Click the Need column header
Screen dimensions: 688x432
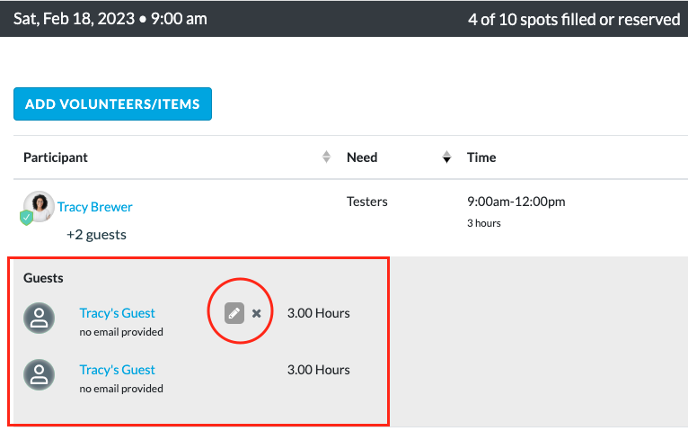[x=362, y=157]
